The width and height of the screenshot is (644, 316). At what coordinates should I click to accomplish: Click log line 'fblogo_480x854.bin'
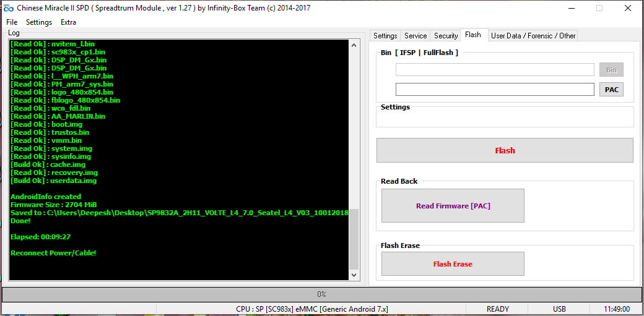(65, 100)
